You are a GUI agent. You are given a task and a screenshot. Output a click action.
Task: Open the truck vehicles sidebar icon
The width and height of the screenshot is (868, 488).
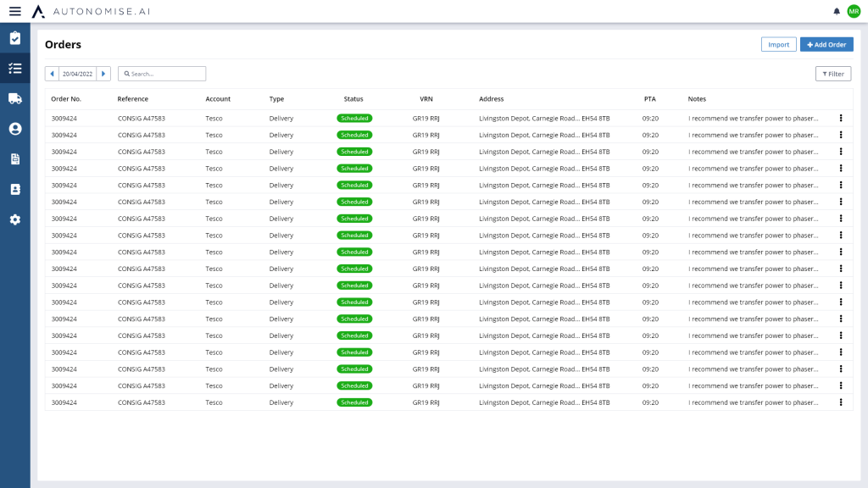pos(14,98)
